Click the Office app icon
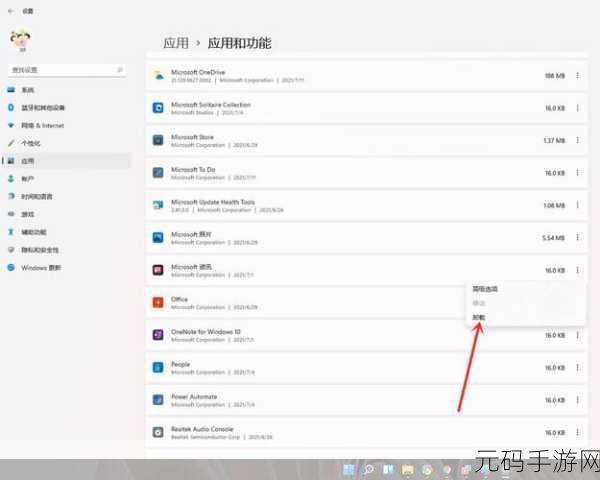600x480 pixels. pos(158,302)
